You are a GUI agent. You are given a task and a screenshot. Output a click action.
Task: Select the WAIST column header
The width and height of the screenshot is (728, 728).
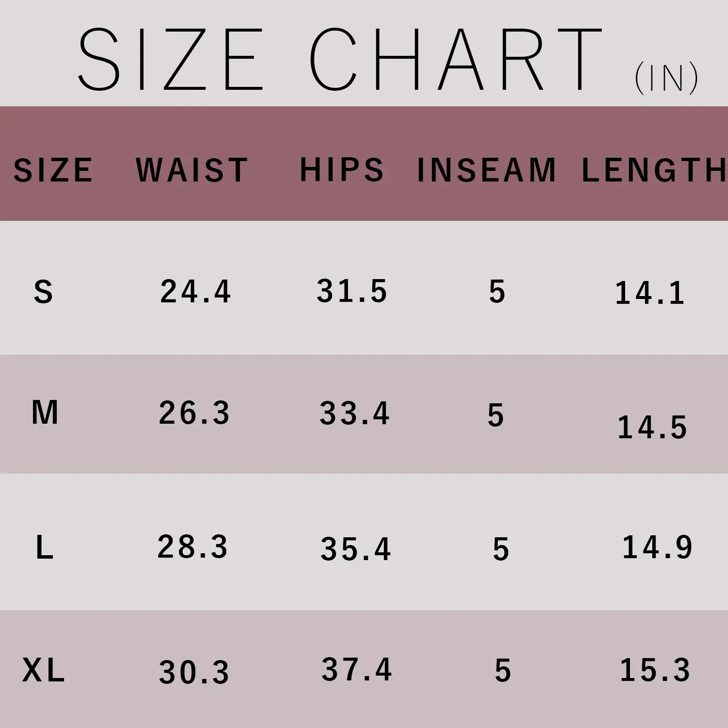click(x=192, y=170)
